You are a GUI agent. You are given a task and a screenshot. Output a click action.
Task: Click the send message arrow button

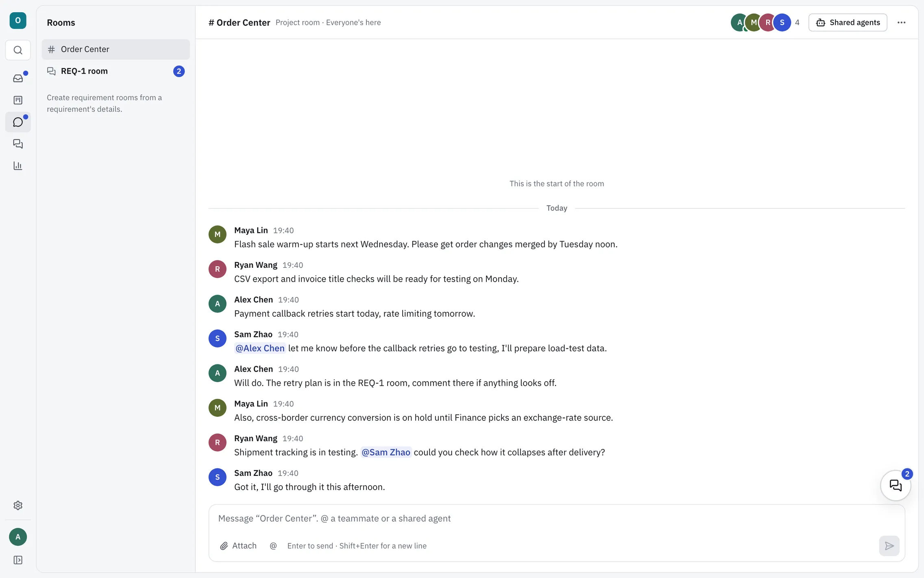click(x=889, y=546)
